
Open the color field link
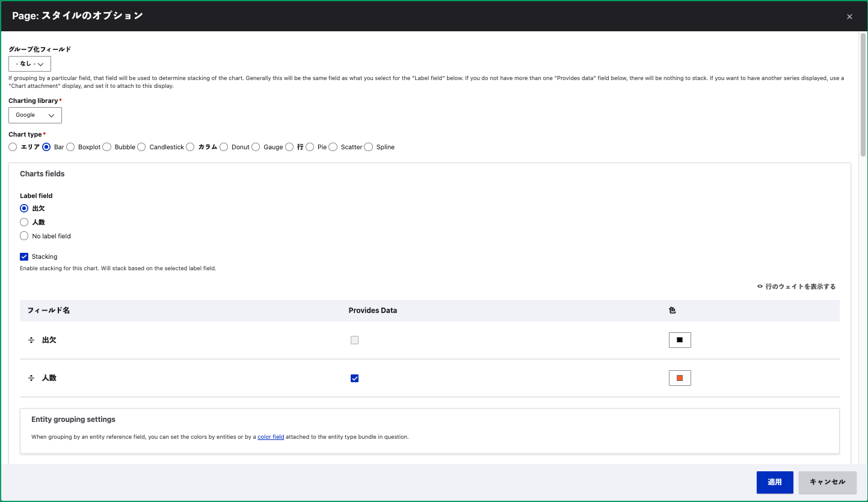[271, 437]
